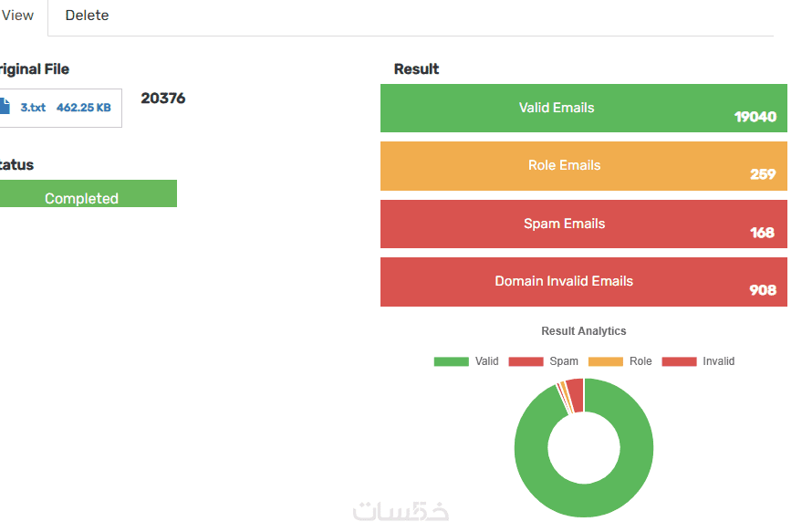Open the Valid Emails result bar
Screen dimensions: 802x532
(x=583, y=108)
